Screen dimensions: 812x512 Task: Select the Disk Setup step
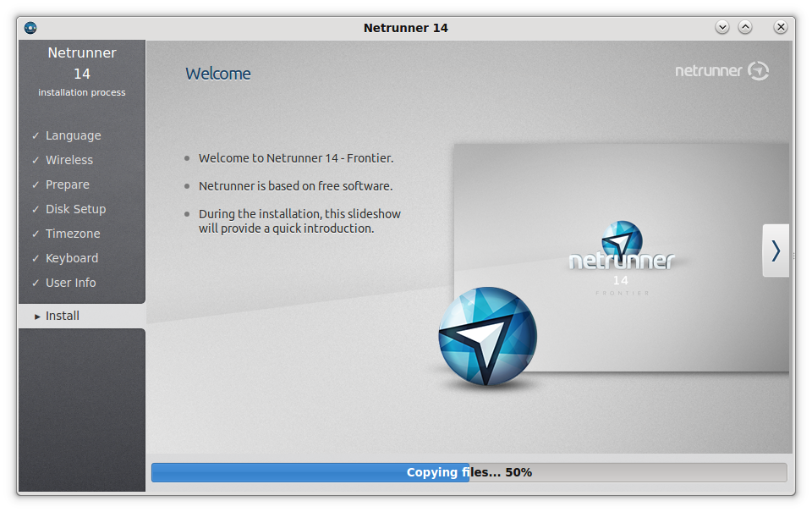[75, 209]
